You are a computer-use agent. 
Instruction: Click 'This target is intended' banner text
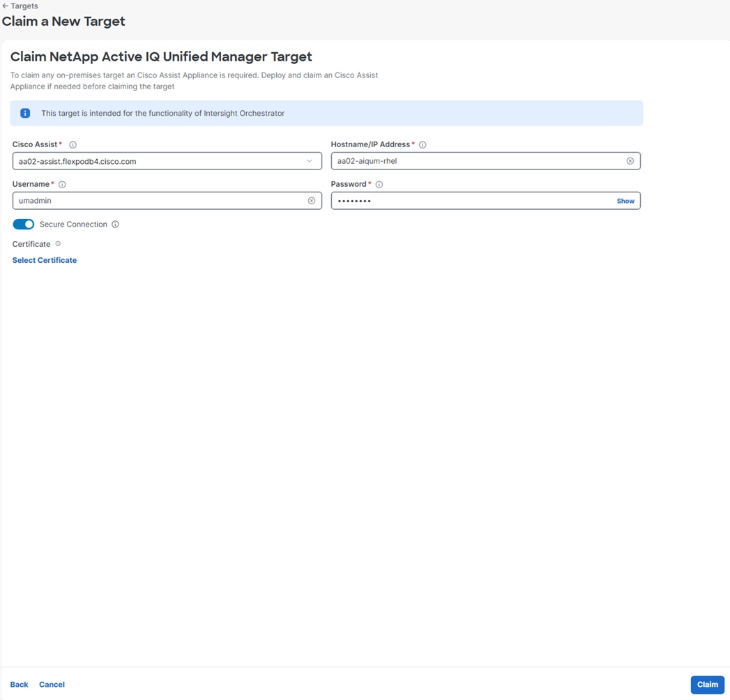click(163, 113)
